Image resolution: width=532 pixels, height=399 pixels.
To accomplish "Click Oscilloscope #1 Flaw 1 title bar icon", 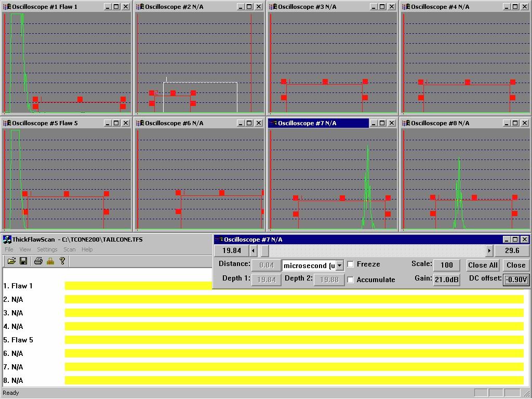I will coord(7,7).
